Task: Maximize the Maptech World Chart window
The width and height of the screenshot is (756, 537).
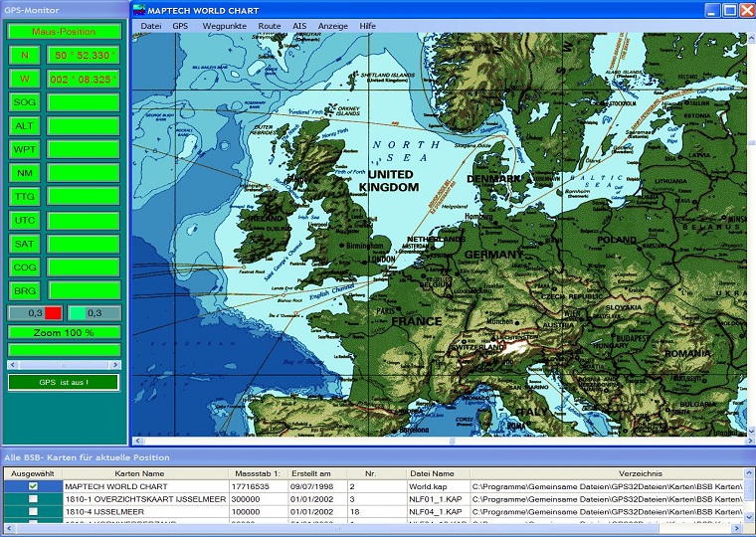Action: tap(730, 10)
